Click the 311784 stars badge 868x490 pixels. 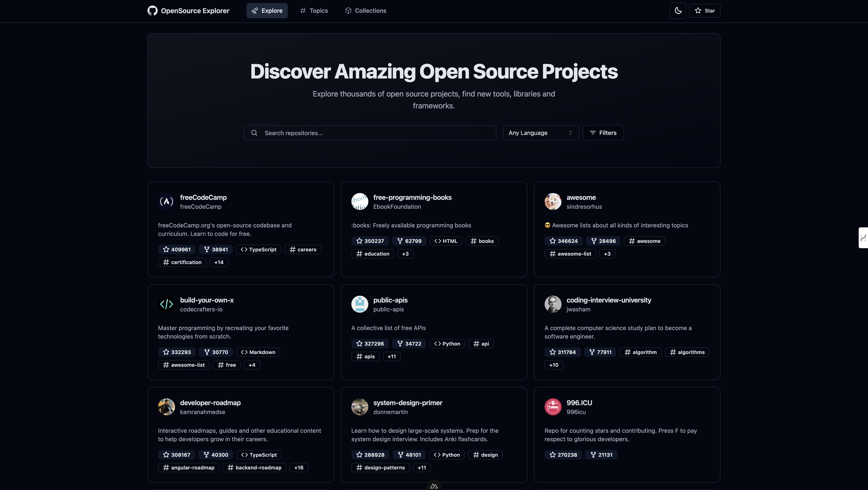562,352
